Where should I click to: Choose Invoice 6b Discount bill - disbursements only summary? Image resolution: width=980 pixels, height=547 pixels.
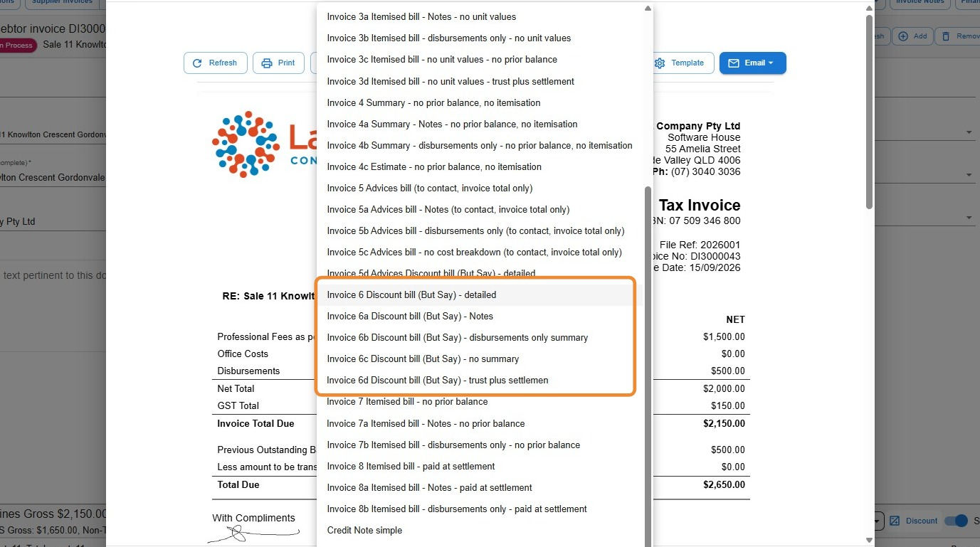click(481, 337)
